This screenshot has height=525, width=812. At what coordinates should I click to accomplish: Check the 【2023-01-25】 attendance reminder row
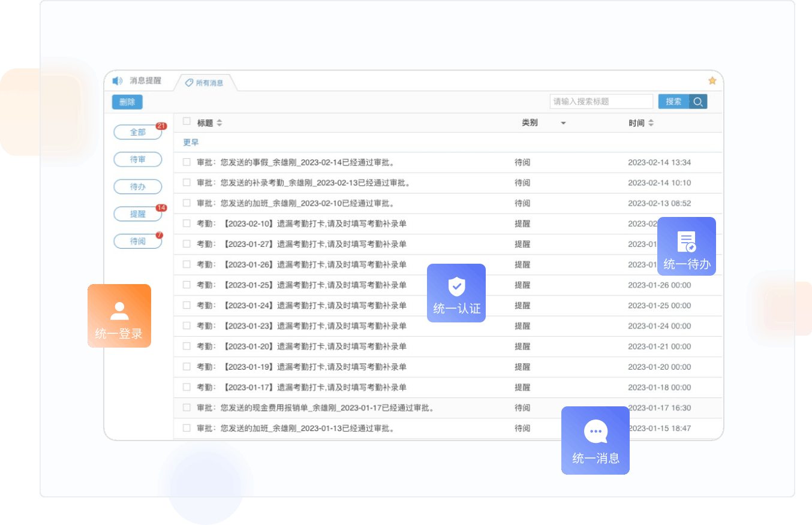(x=187, y=284)
